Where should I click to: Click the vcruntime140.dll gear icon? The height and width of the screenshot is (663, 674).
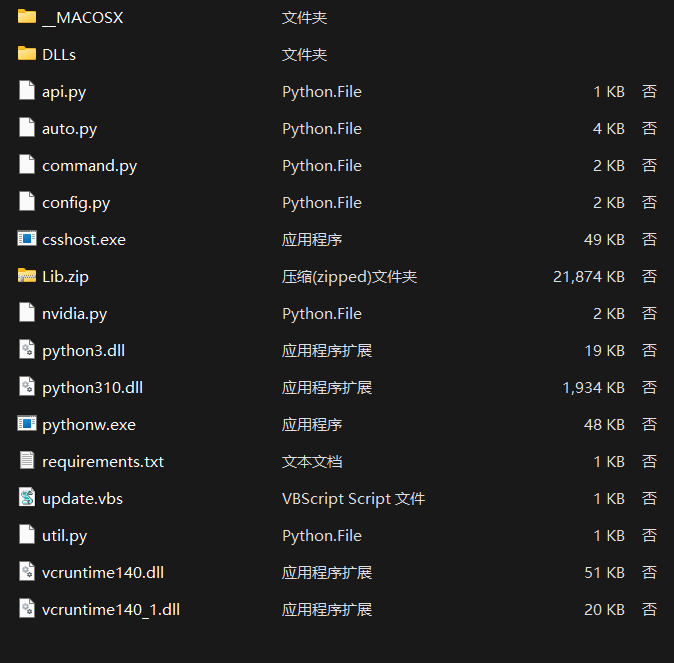[x=27, y=571]
